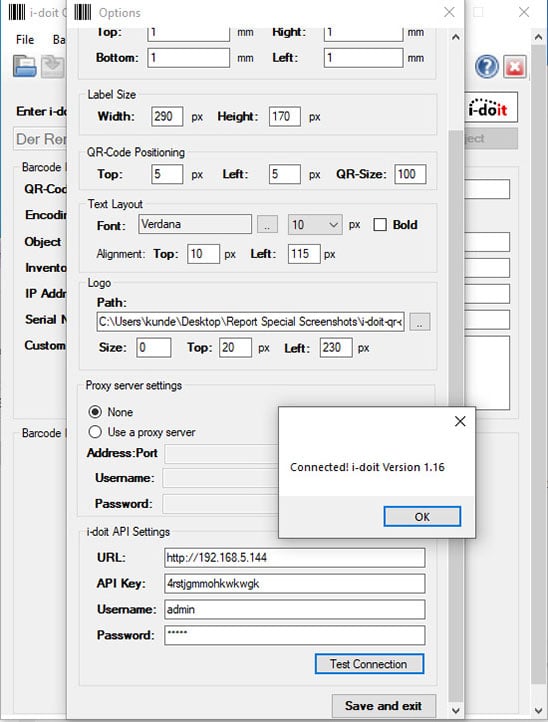
Task: Close the Connected message popup
Action: click(460, 421)
